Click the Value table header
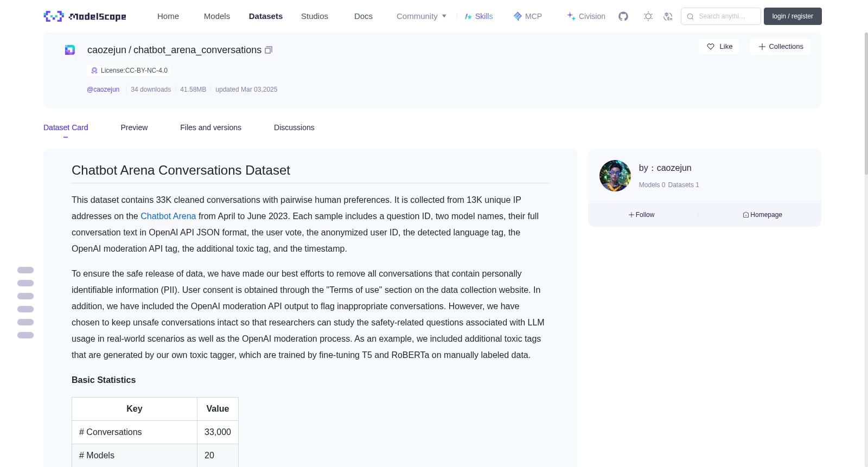This screenshot has height=467, width=868. pyautogui.click(x=218, y=409)
